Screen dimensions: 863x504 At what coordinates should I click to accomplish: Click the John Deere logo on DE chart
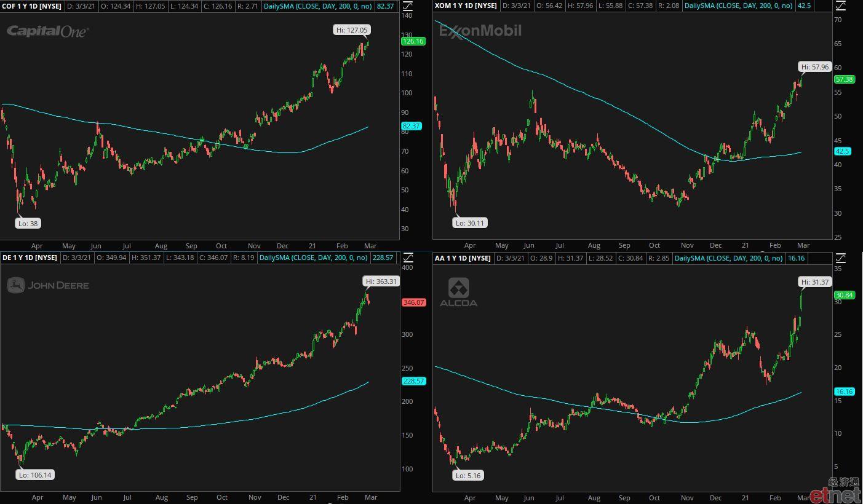click(48, 285)
